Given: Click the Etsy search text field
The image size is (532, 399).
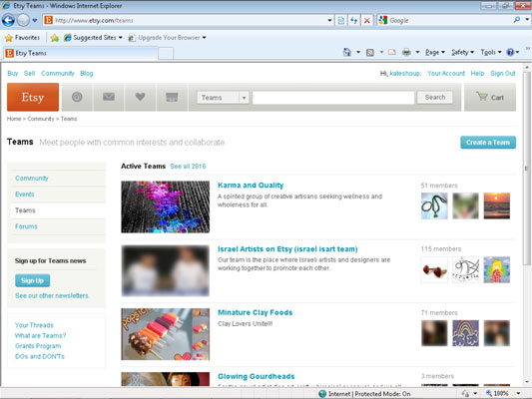Looking at the screenshot, I should point(333,98).
